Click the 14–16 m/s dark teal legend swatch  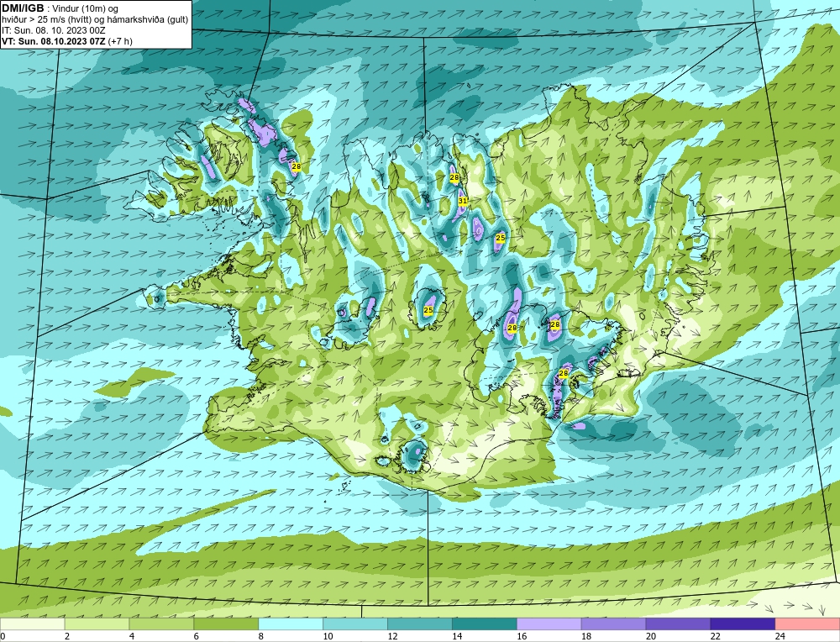pos(485,624)
